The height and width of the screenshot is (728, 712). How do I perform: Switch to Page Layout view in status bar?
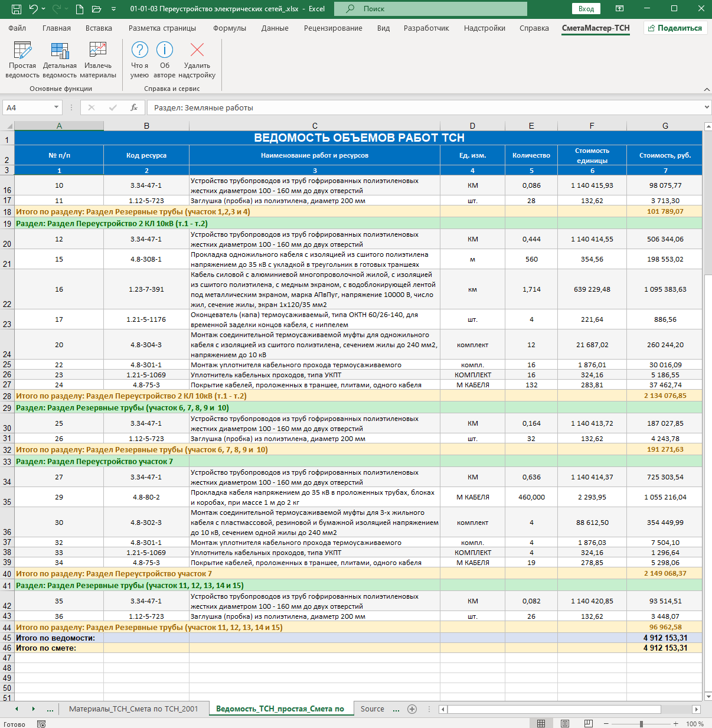coord(565,723)
